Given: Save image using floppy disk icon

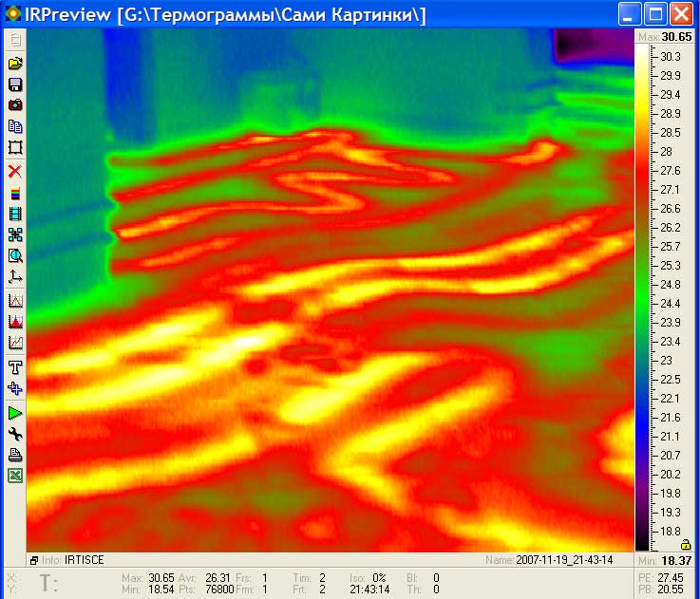Looking at the screenshot, I should click(15, 84).
